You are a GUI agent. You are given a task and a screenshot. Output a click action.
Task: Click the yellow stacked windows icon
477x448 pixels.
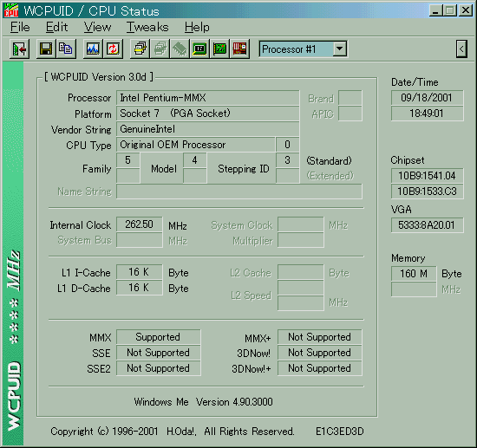pos(140,49)
